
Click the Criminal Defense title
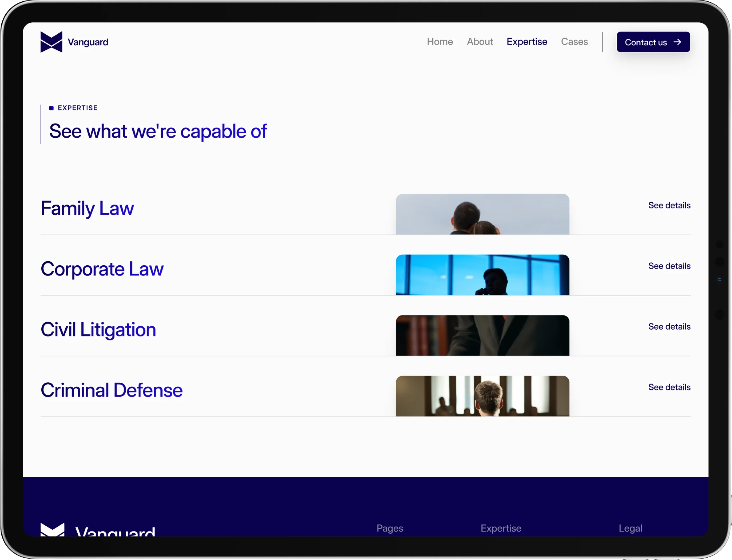pos(111,390)
